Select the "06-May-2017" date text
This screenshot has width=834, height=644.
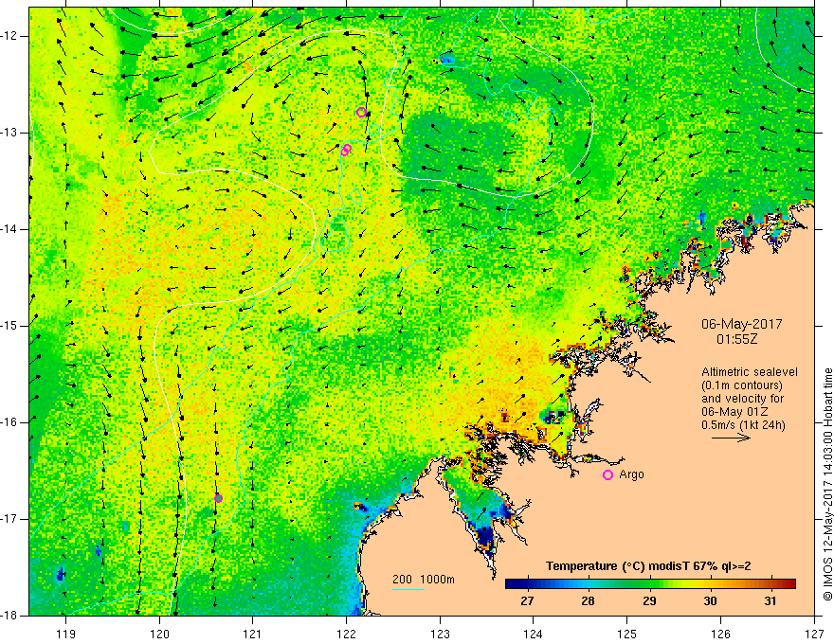tap(741, 324)
